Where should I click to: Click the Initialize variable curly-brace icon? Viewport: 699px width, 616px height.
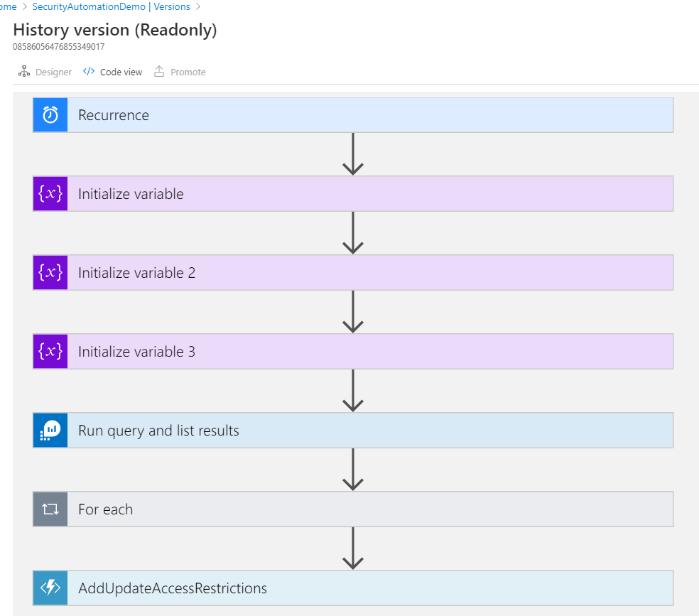(x=50, y=194)
